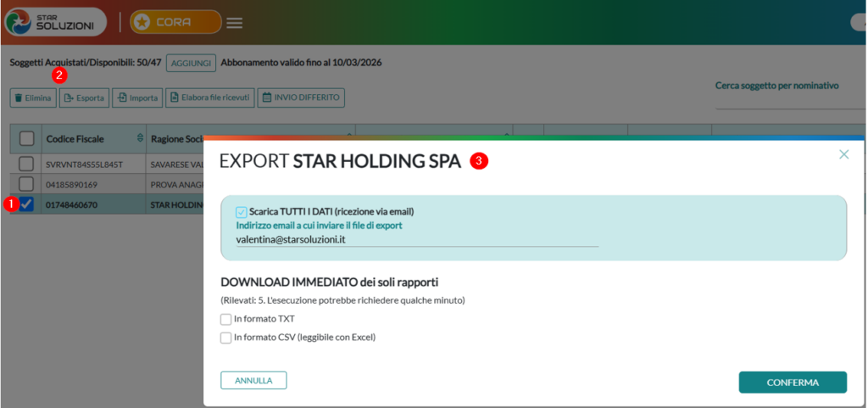Viewport: 868px width, 408px height.
Task: Click the export email address field
Action: point(417,240)
